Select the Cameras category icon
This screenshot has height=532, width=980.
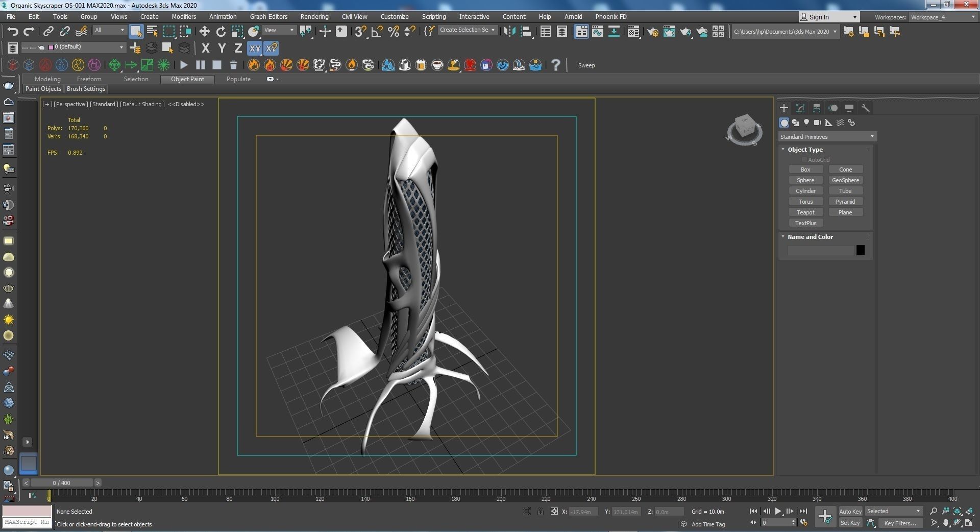coord(817,123)
